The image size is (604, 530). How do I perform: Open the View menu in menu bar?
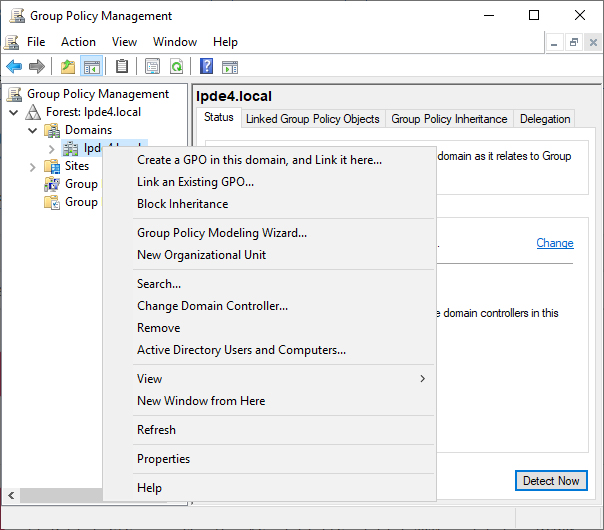pyautogui.click(x=124, y=42)
